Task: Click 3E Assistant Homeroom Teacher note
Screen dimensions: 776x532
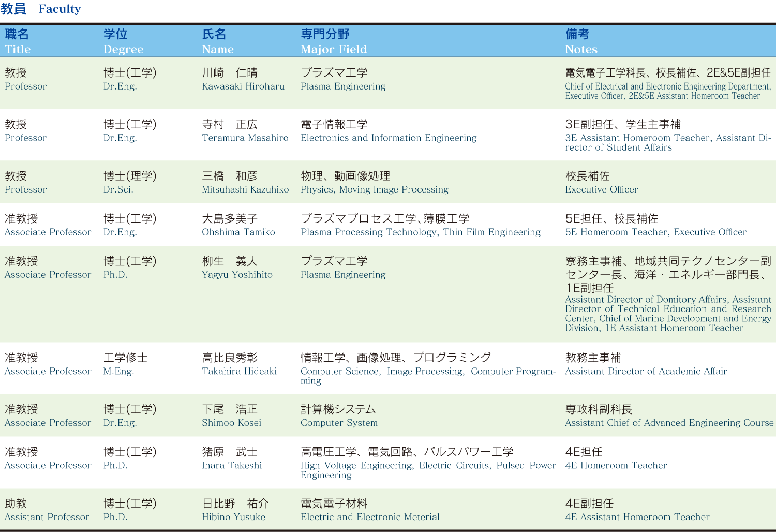Action: 668,143
